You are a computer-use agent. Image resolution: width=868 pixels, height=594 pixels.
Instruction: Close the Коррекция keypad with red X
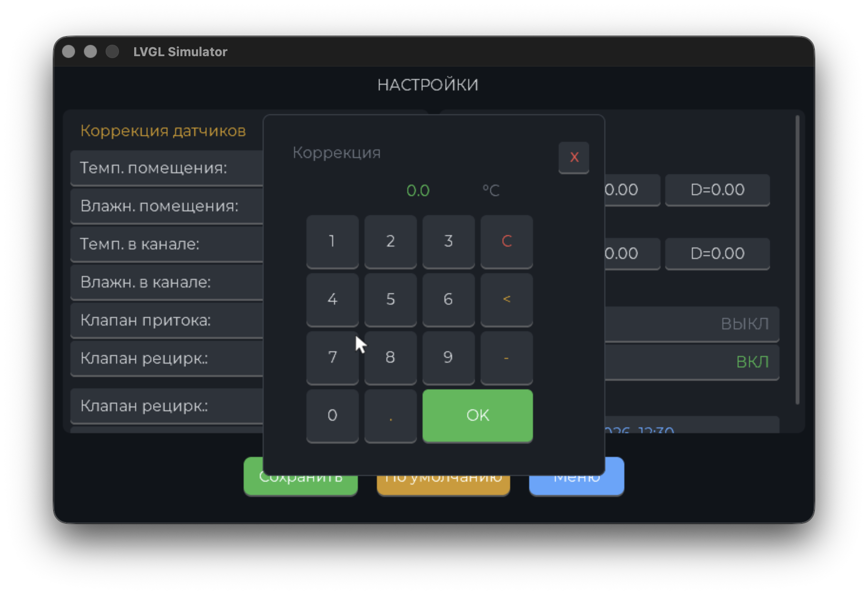[x=573, y=157]
